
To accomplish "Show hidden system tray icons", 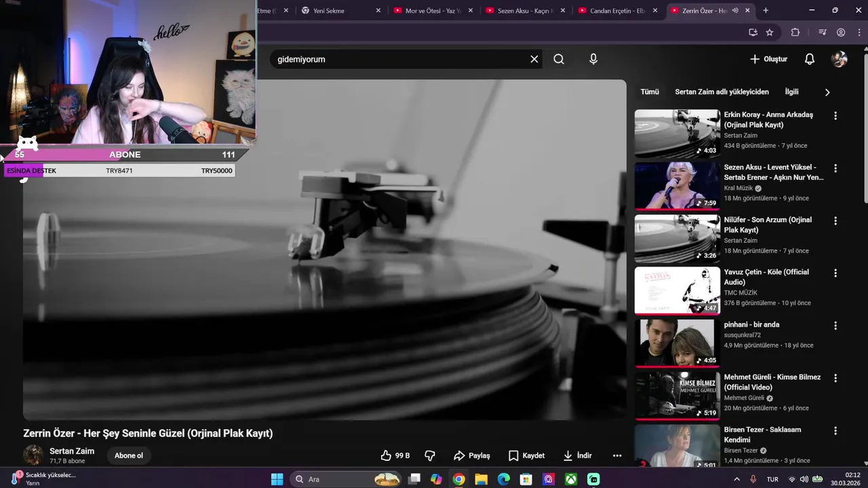I will click(x=737, y=479).
